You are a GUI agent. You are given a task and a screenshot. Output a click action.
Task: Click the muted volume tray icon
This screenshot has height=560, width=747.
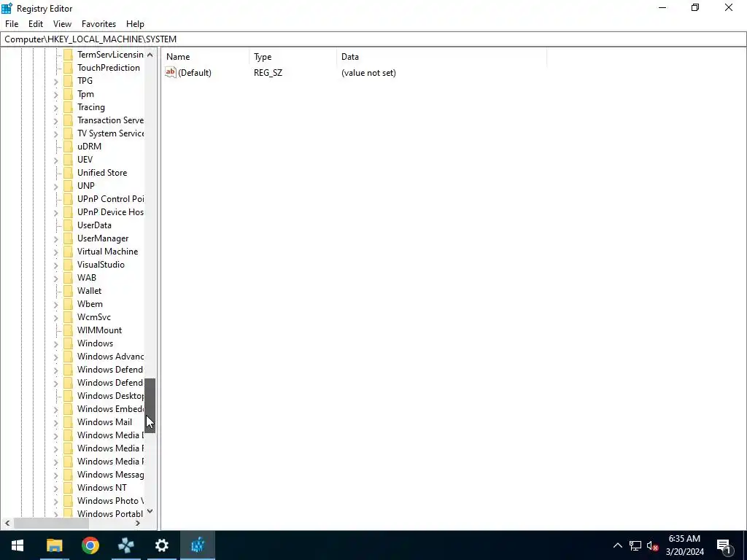[x=652, y=545]
